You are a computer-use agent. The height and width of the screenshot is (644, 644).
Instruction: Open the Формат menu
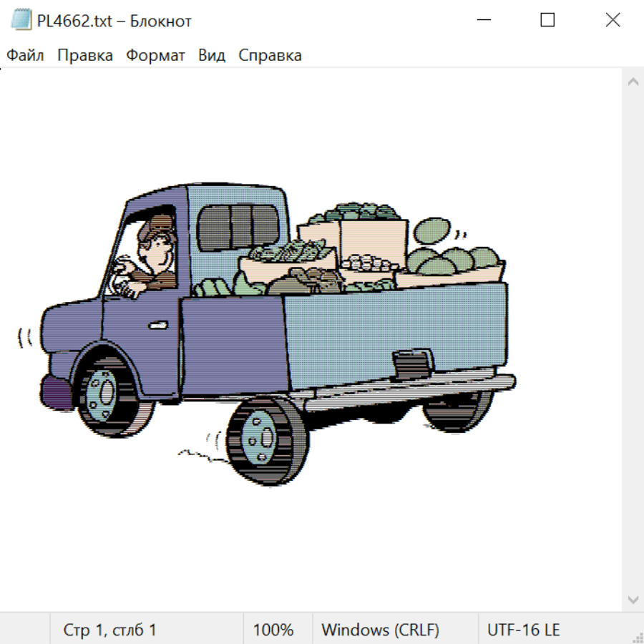click(x=155, y=56)
